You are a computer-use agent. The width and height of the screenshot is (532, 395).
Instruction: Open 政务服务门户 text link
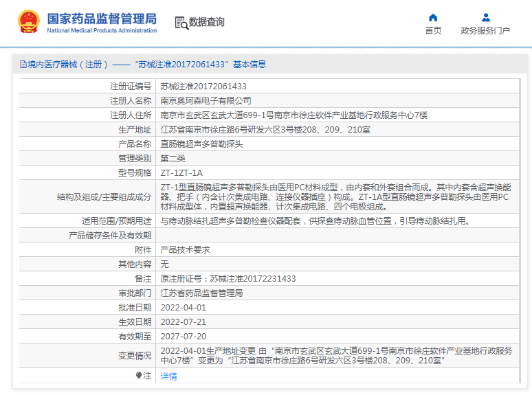tap(485, 31)
